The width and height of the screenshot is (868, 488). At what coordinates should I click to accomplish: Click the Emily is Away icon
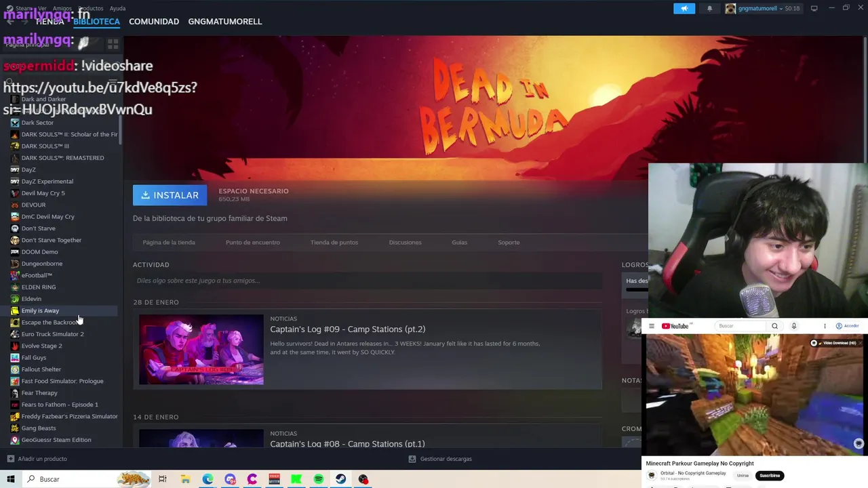click(15, 310)
